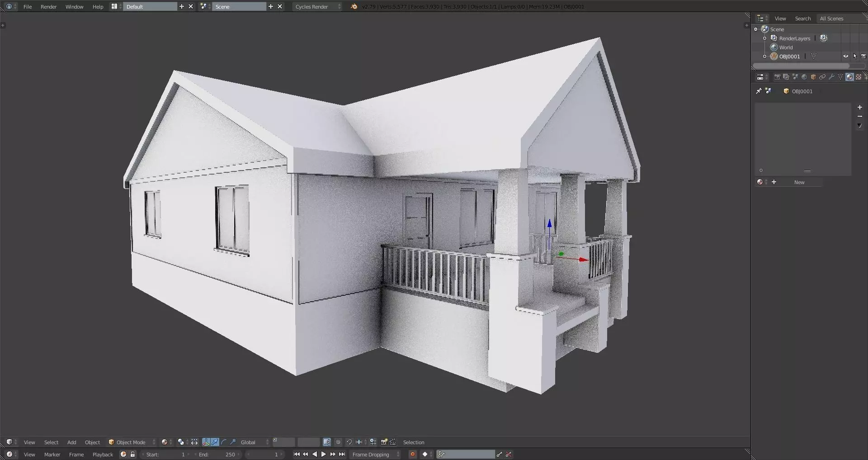Viewport: 868px width, 460px height.
Task: Toggle timeline lock time to other windows
Action: tap(132, 454)
